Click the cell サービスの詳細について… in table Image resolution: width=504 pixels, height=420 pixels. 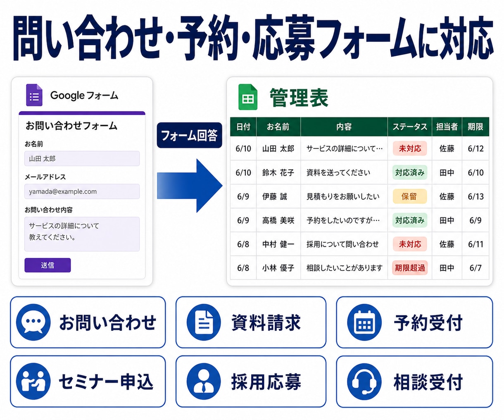(344, 148)
